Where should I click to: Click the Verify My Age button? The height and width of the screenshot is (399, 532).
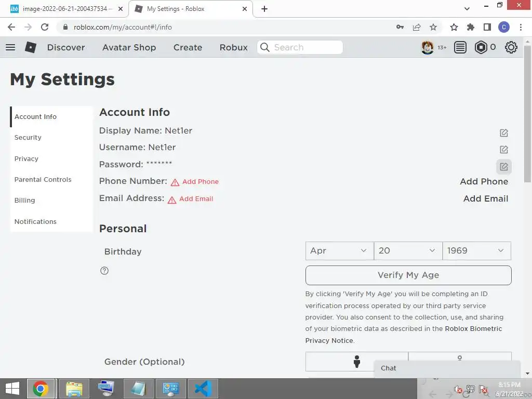click(408, 275)
